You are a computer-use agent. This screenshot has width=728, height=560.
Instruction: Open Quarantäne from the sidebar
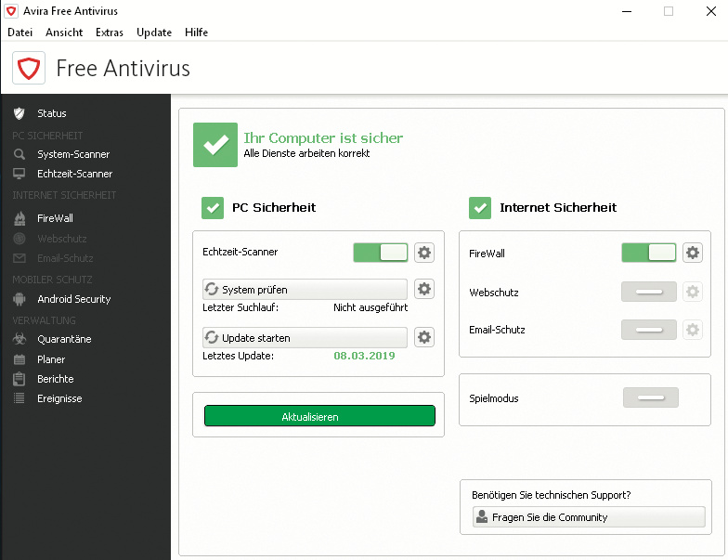click(63, 339)
